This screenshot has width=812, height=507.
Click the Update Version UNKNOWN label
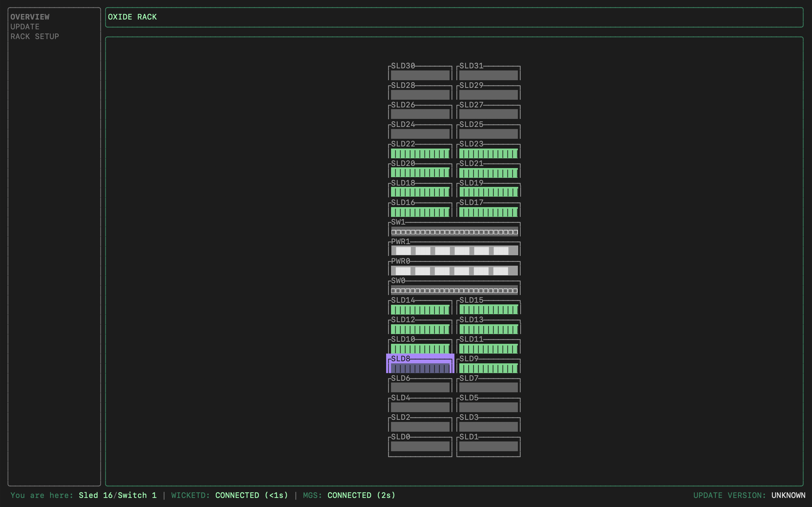[788, 495]
